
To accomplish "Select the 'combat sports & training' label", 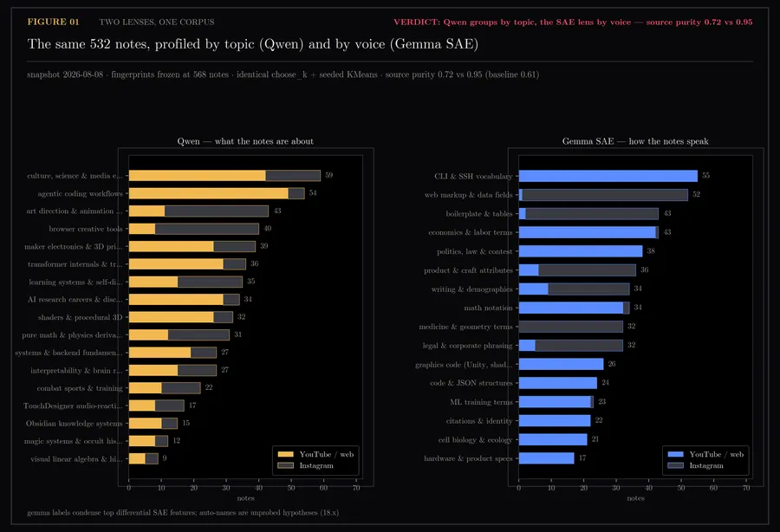I will pyautogui.click(x=80, y=388).
